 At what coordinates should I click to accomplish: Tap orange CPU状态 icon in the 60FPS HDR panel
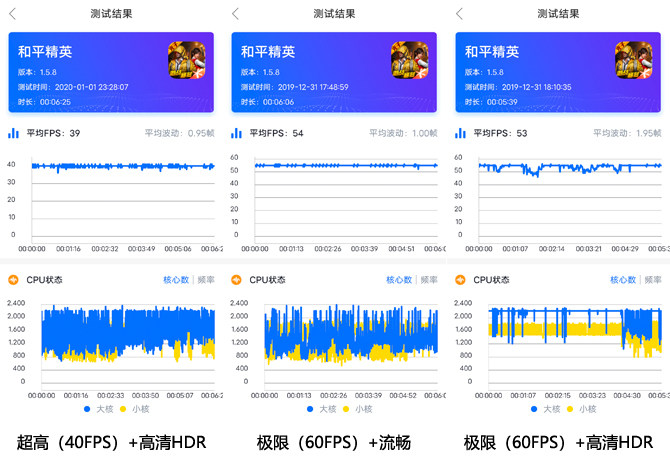pos(461,280)
